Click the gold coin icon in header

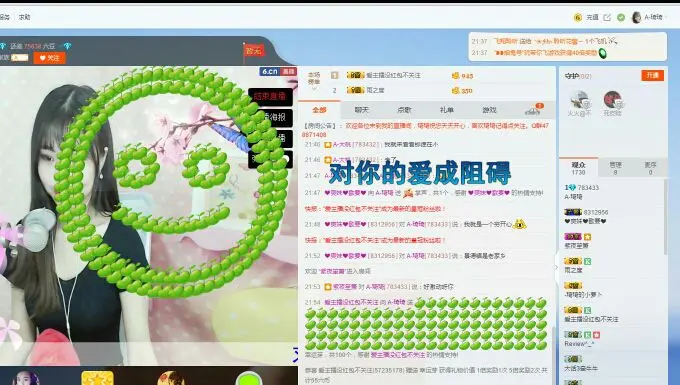578,17
